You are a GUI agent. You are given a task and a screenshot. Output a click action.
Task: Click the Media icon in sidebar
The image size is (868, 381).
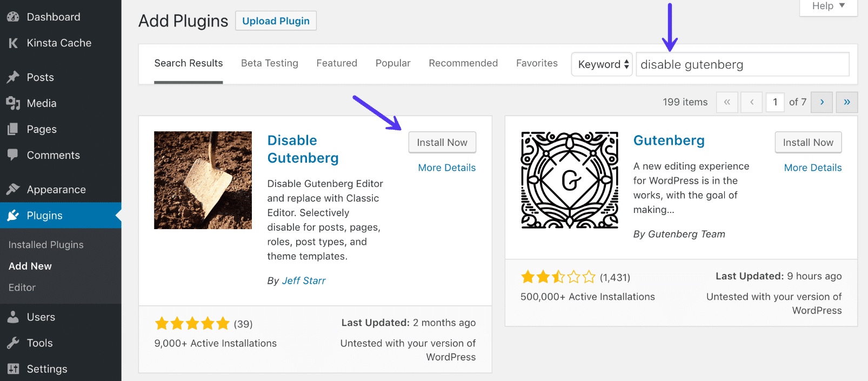tap(12, 103)
